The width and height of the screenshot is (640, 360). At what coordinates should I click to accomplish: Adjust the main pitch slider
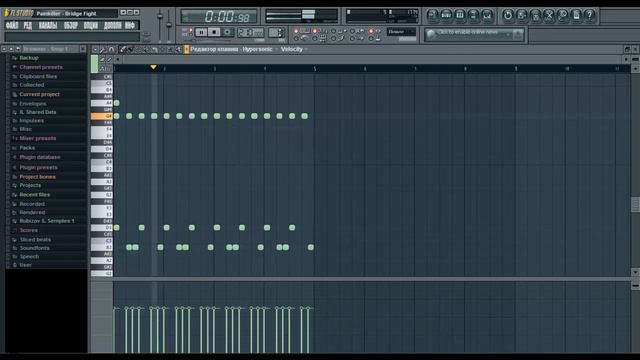coord(169,25)
